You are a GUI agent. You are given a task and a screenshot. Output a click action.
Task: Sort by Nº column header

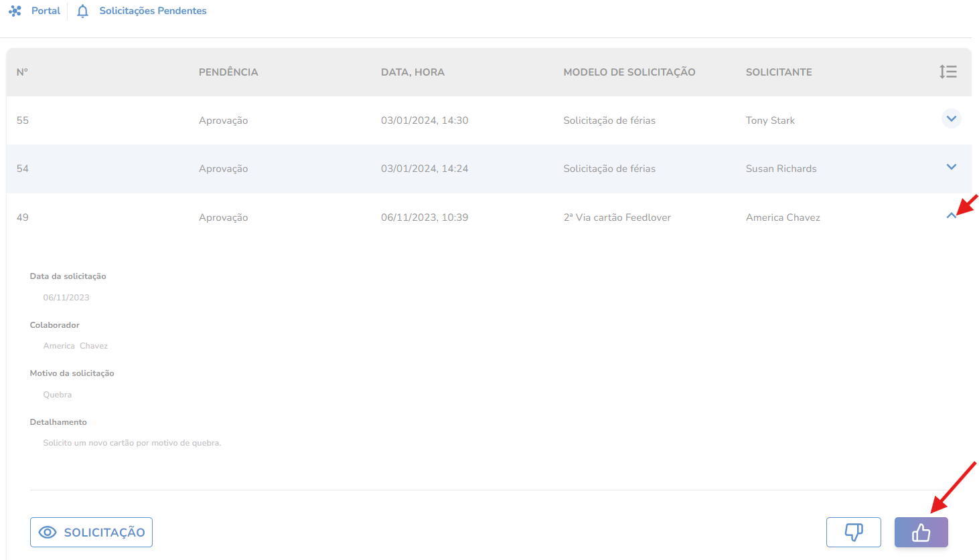[22, 72]
